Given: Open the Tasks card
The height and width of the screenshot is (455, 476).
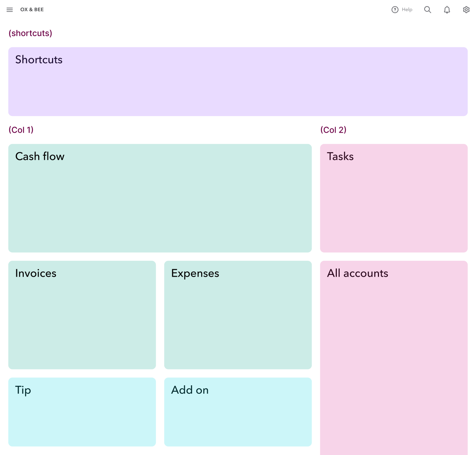Looking at the screenshot, I should (394, 198).
